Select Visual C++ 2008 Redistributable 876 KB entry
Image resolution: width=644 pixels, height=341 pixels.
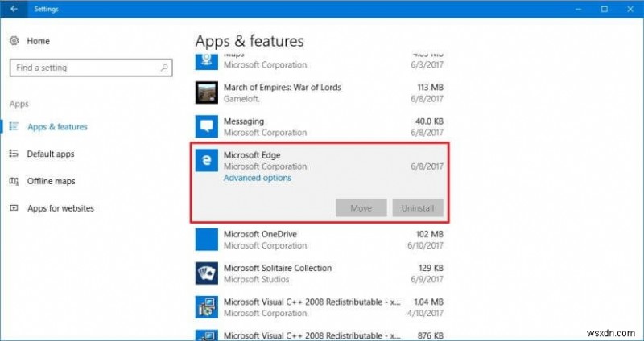[312, 335]
